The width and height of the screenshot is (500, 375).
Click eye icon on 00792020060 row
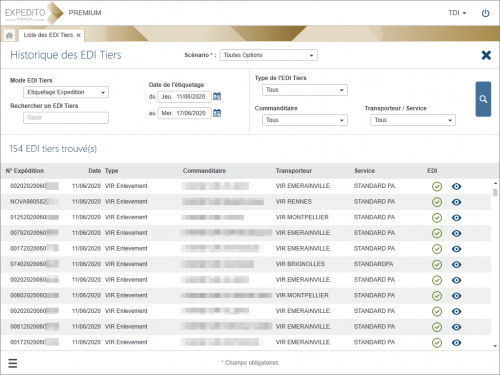tap(456, 233)
